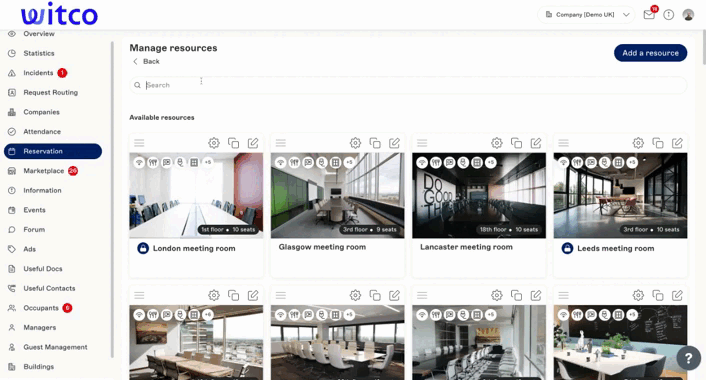This screenshot has height=380, width=706.
Task: Click the witco logo
Action: pyautogui.click(x=59, y=15)
